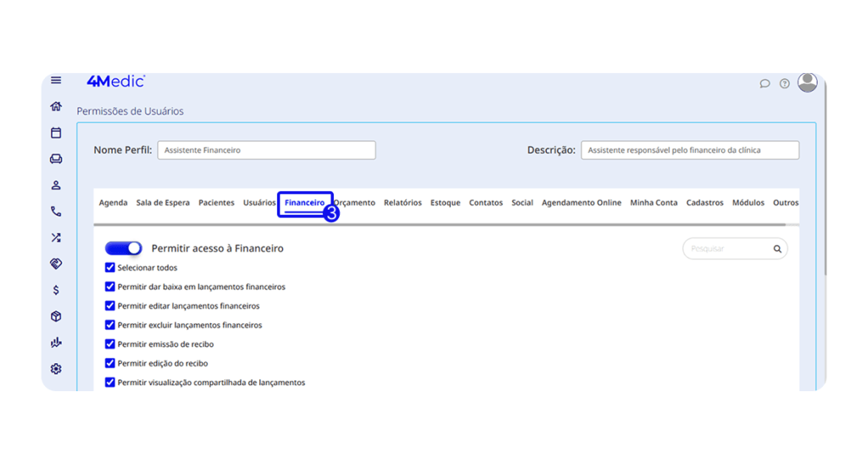The height and width of the screenshot is (465, 868).
Task: Uncheck Permitir emissão de recibo
Action: point(110,345)
